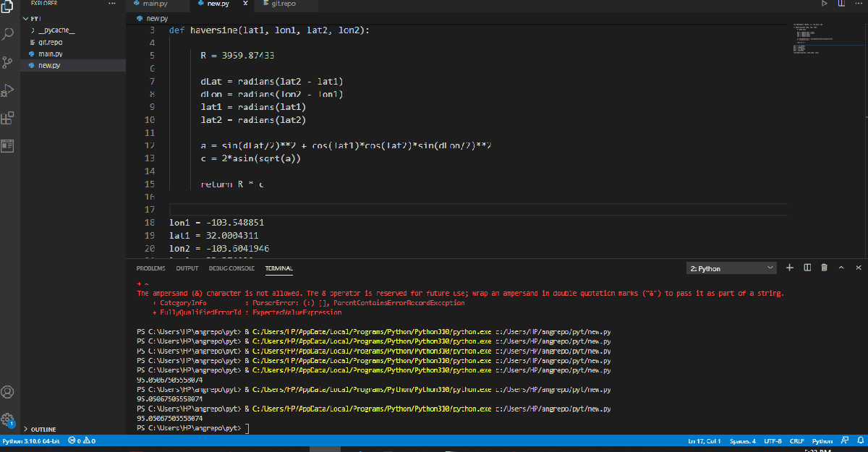Open the view icon below Extensions

coord(8,145)
